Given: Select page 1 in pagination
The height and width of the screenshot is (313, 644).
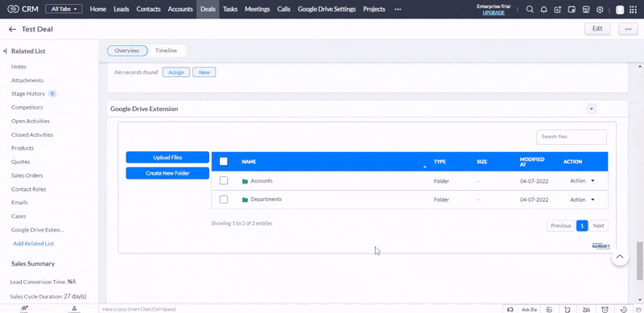Looking at the screenshot, I should click(x=582, y=225).
